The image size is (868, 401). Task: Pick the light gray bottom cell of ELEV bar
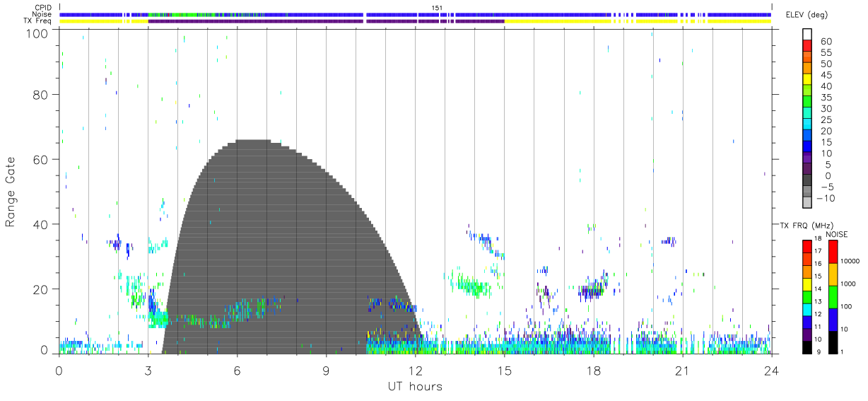807,203
